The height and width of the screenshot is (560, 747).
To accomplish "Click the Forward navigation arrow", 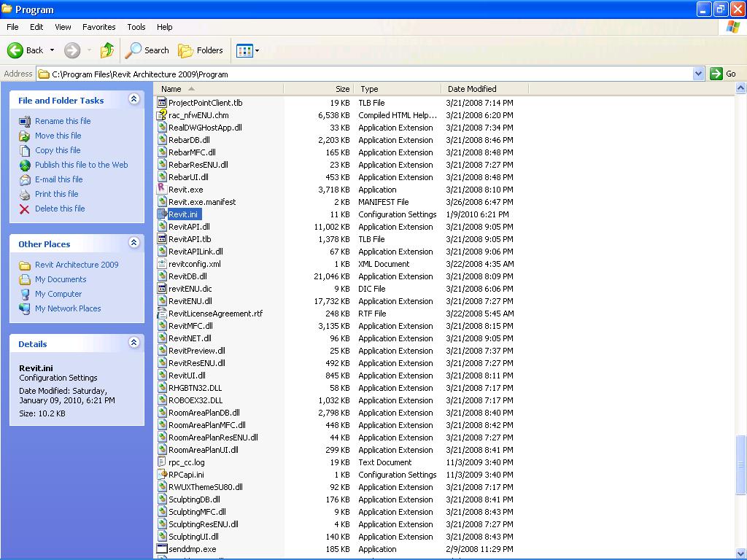I will coord(72,50).
